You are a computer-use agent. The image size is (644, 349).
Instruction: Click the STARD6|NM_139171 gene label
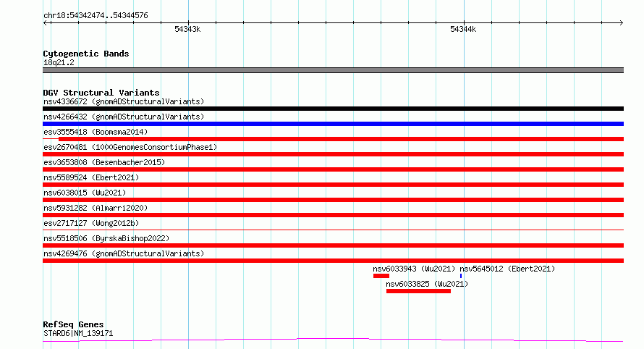pyautogui.click(x=78, y=333)
